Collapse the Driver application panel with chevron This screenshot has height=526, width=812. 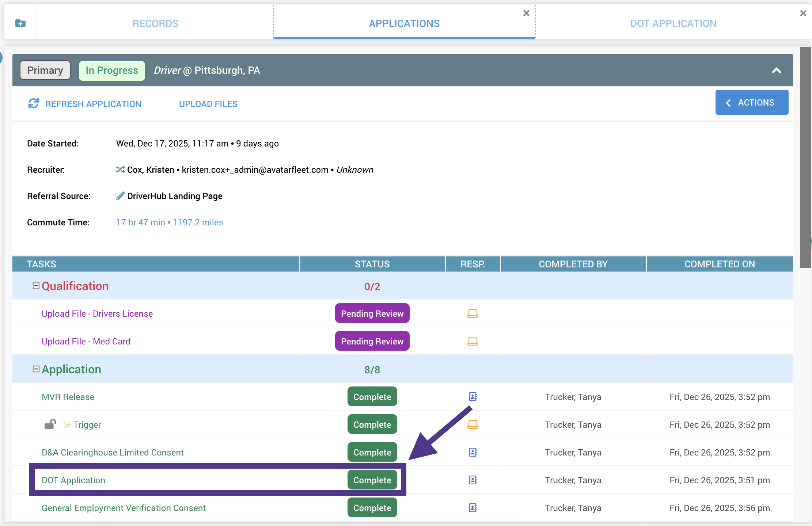[x=776, y=70]
